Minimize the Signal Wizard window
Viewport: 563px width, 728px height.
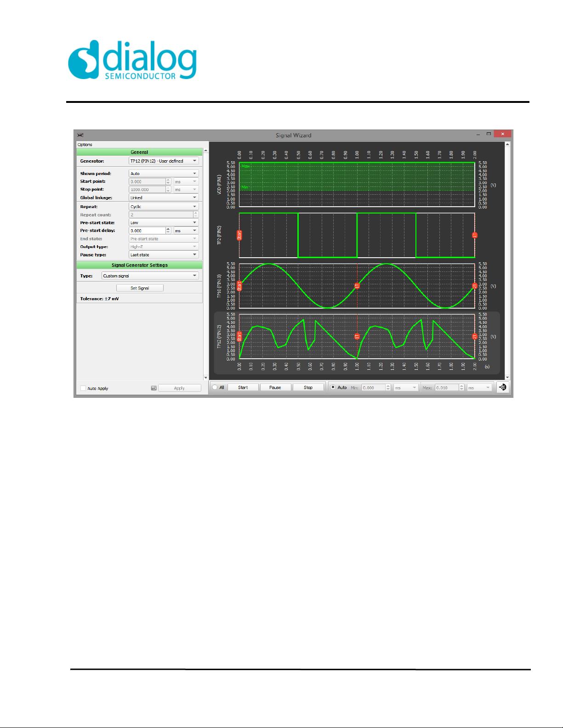(x=478, y=134)
